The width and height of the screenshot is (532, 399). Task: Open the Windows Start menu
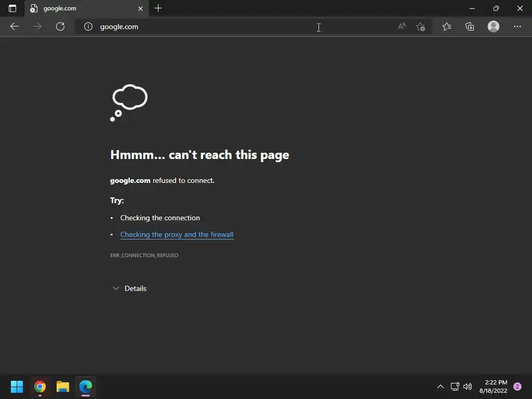click(x=17, y=387)
